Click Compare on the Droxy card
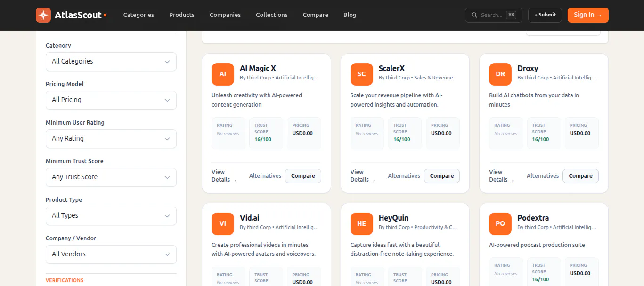The image size is (644, 286). point(580,176)
